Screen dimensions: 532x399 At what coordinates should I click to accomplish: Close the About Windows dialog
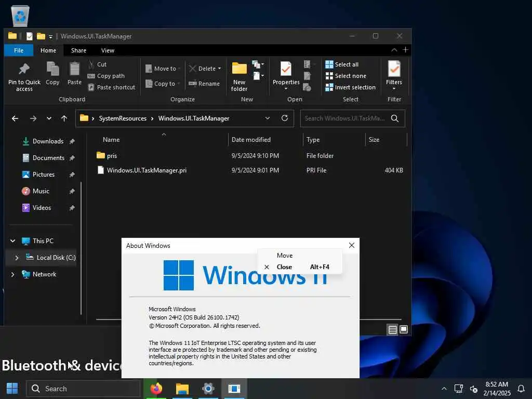click(352, 245)
